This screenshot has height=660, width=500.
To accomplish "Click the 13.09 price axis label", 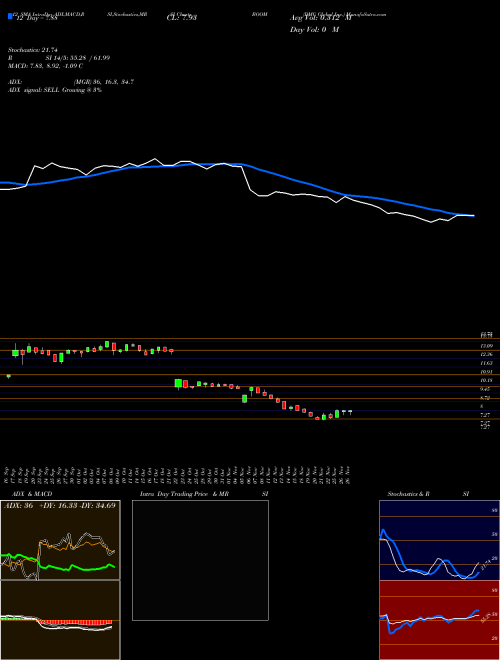I will click(x=486, y=346).
